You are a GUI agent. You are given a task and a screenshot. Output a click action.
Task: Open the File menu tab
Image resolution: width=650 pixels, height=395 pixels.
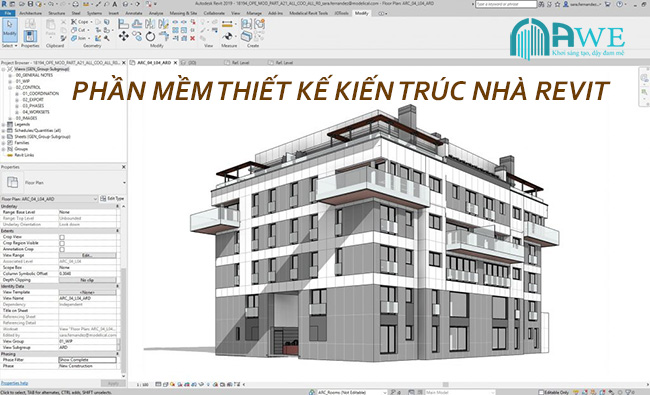7,13
